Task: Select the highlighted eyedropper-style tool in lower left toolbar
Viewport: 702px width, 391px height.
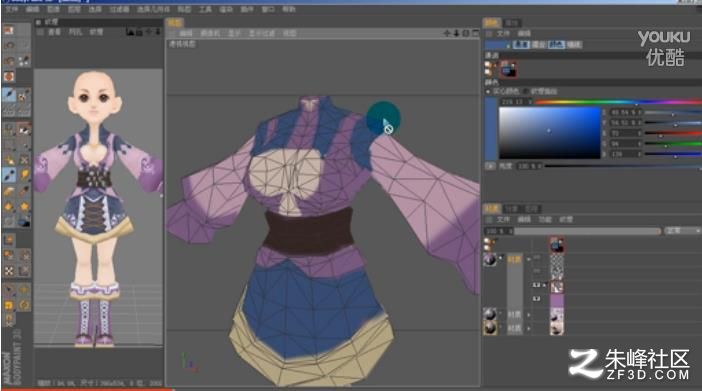Action: click(x=9, y=175)
